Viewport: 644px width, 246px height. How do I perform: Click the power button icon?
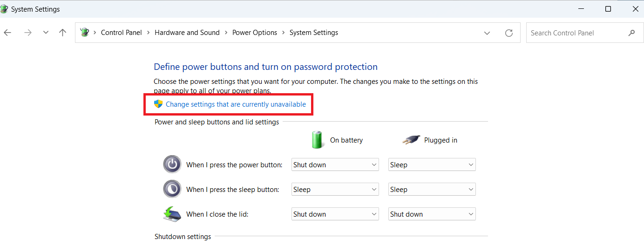click(x=172, y=164)
